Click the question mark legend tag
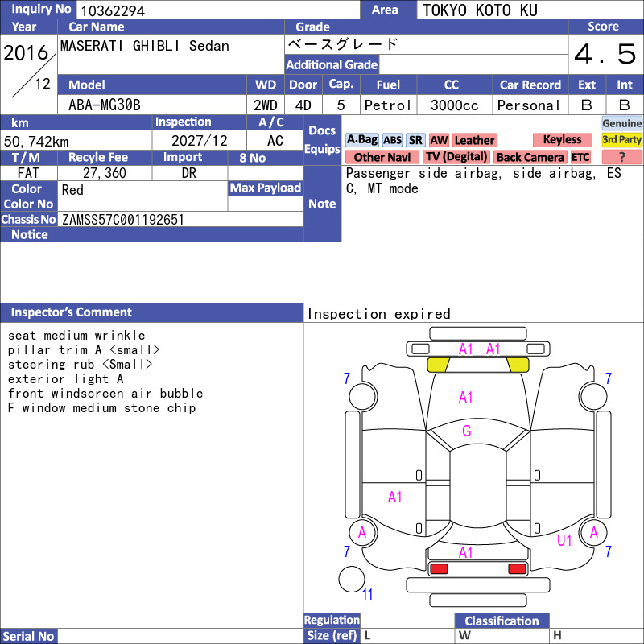 point(621,157)
